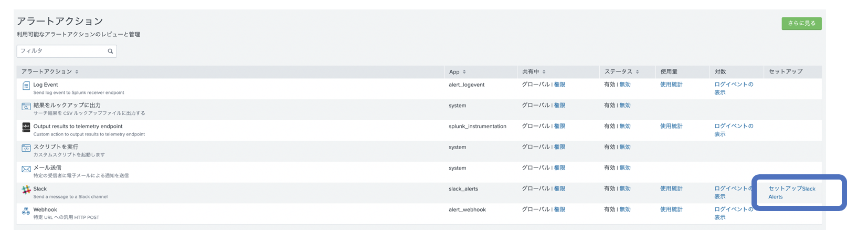The image size is (868, 252).
Task: Open 権限 for メール送信
Action: (559, 168)
